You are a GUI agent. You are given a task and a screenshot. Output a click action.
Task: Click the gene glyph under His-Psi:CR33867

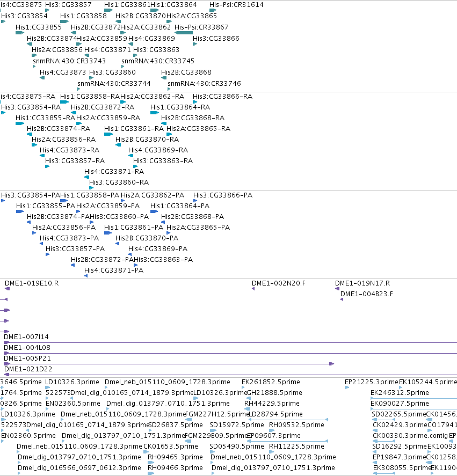pyautogui.click(x=184, y=33)
